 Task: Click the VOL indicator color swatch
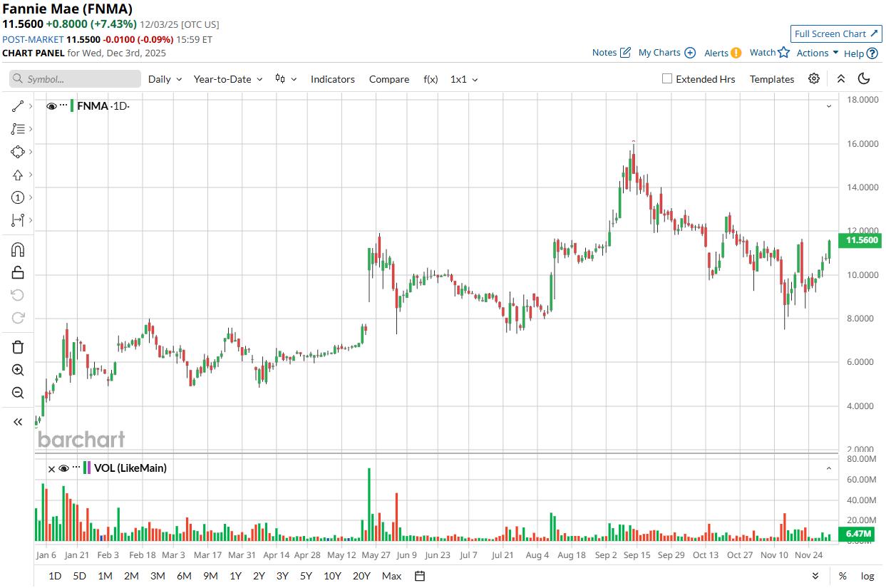tap(86, 468)
